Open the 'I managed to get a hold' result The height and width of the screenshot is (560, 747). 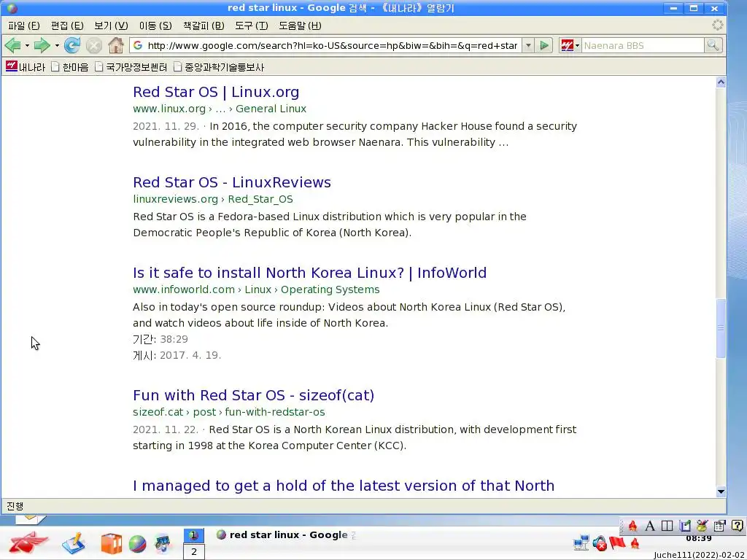(x=344, y=486)
